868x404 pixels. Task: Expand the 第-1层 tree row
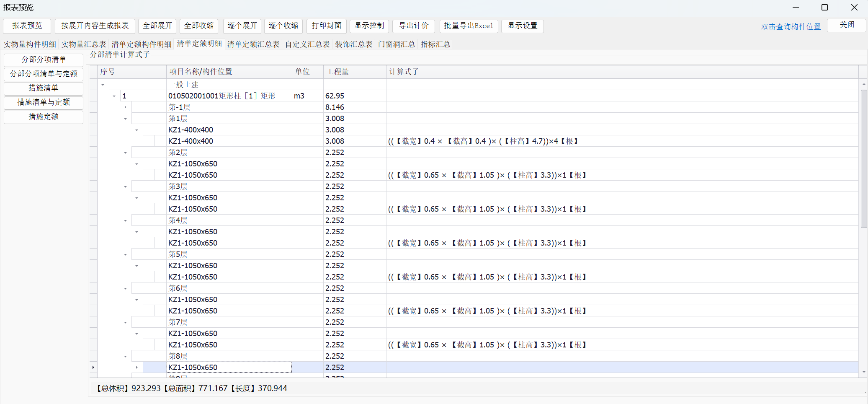(x=125, y=107)
